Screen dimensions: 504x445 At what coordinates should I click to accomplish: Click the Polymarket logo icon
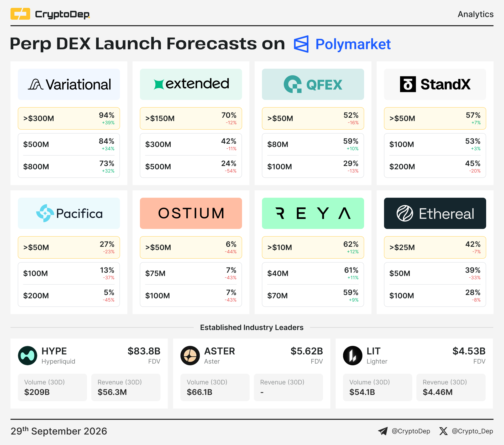tap(301, 44)
